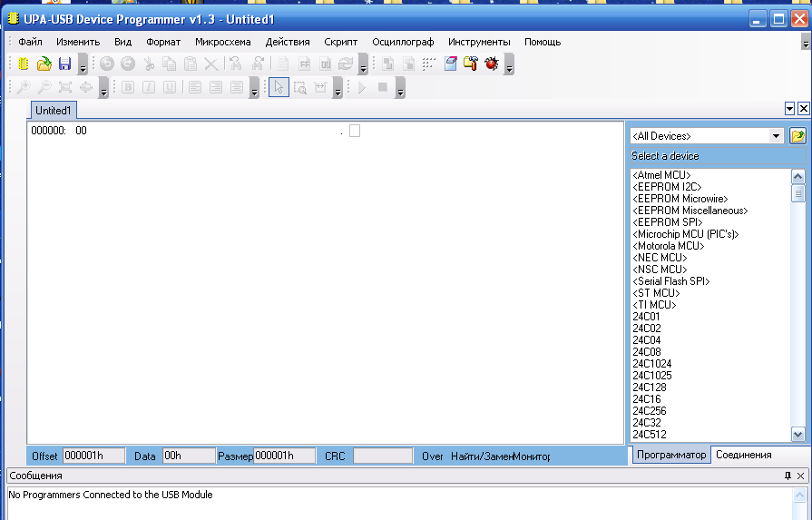Open the Инструменты menu
The height and width of the screenshot is (520, 812).
[479, 42]
